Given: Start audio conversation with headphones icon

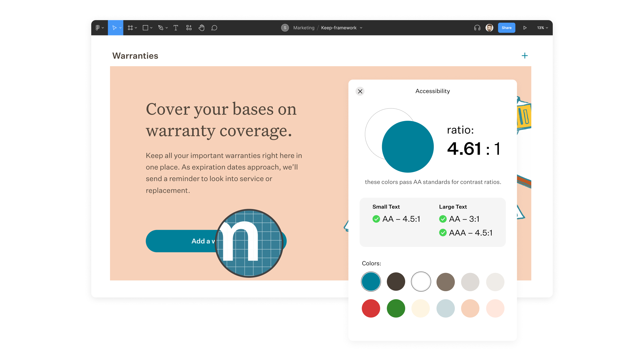Looking at the screenshot, I should [477, 28].
